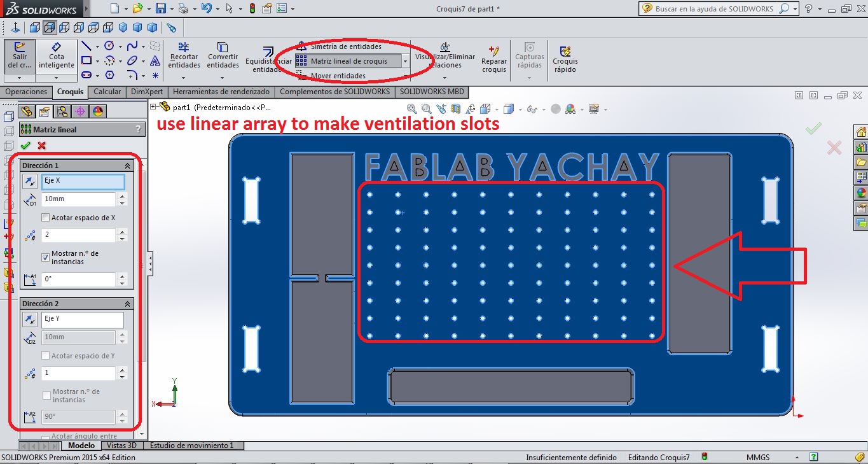Click Reparar croquis tool

tap(494, 59)
